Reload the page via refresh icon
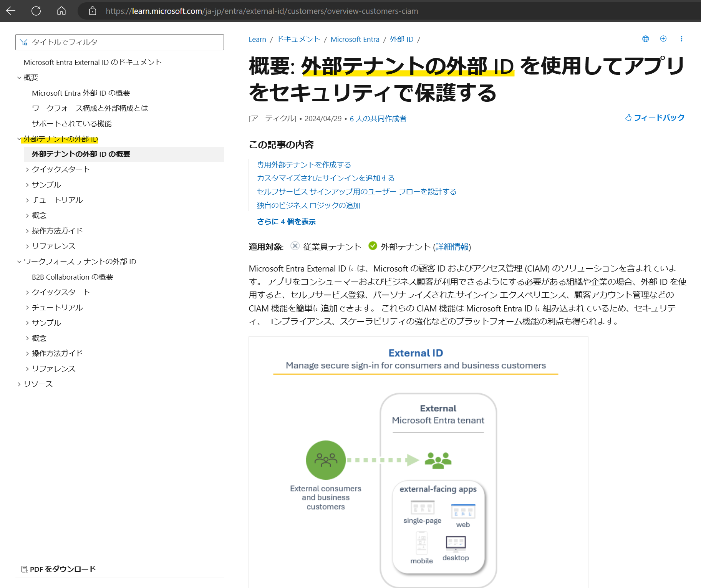Viewport: 701px width, 588px height. tap(36, 11)
